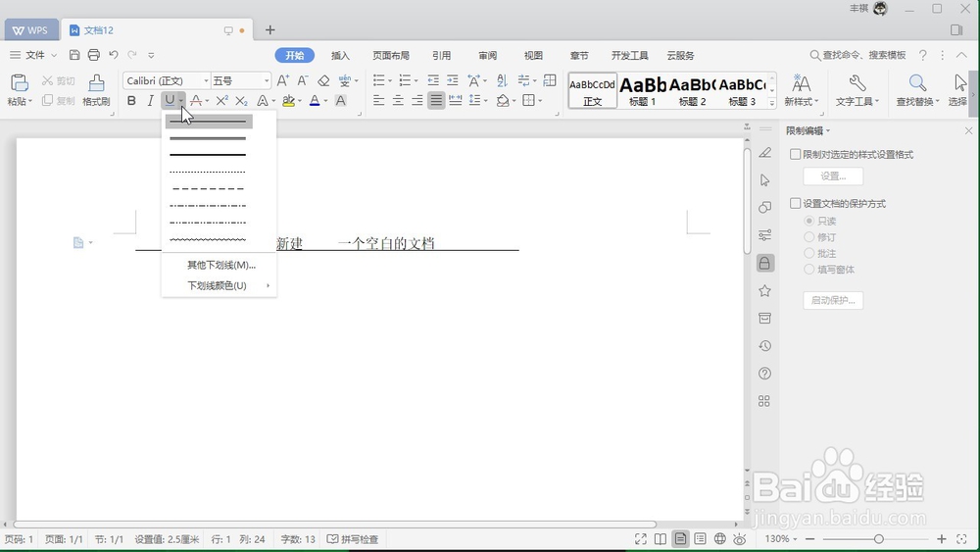Image resolution: width=980 pixels, height=552 pixels.
Task: Switch to the Review tab
Action: 487,55
